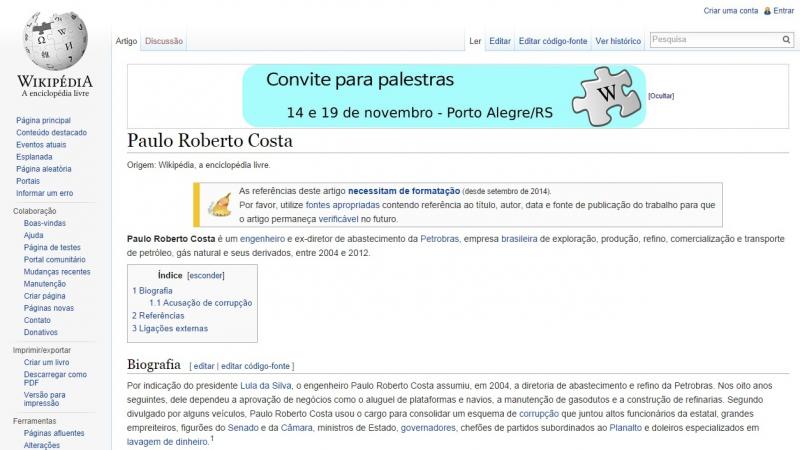Screen dimensions: 800x450
Task: Open the engenheiro article link
Action: (262, 239)
